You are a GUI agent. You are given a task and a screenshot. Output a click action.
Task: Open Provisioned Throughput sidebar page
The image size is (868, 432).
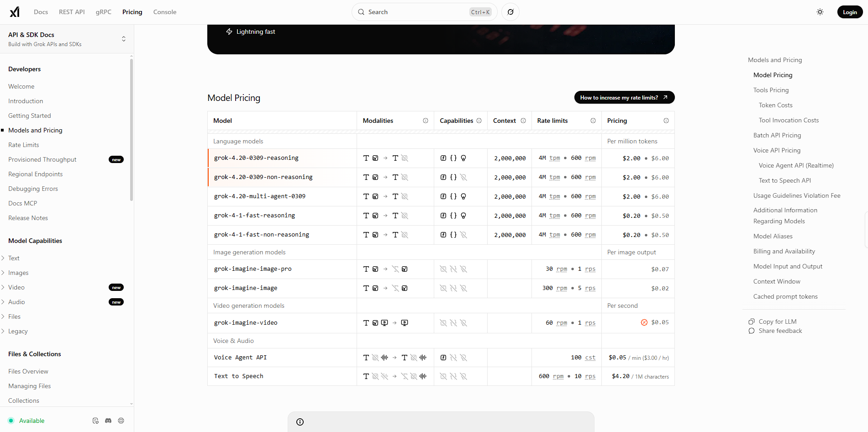pos(42,159)
